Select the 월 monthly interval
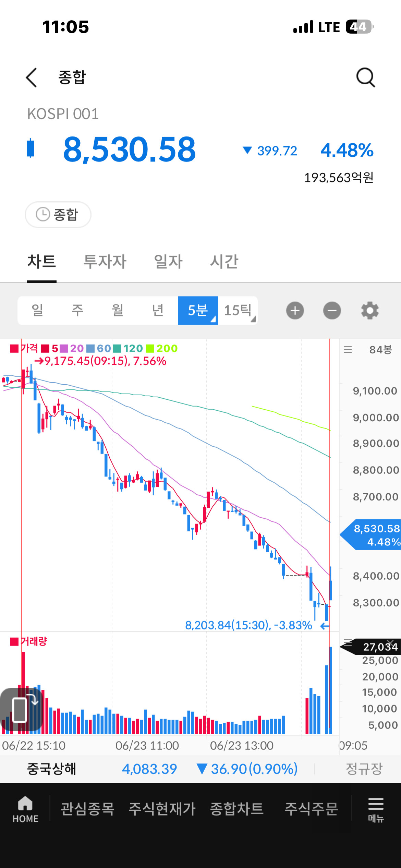Image resolution: width=401 pixels, height=868 pixels. pyautogui.click(x=118, y=310)
